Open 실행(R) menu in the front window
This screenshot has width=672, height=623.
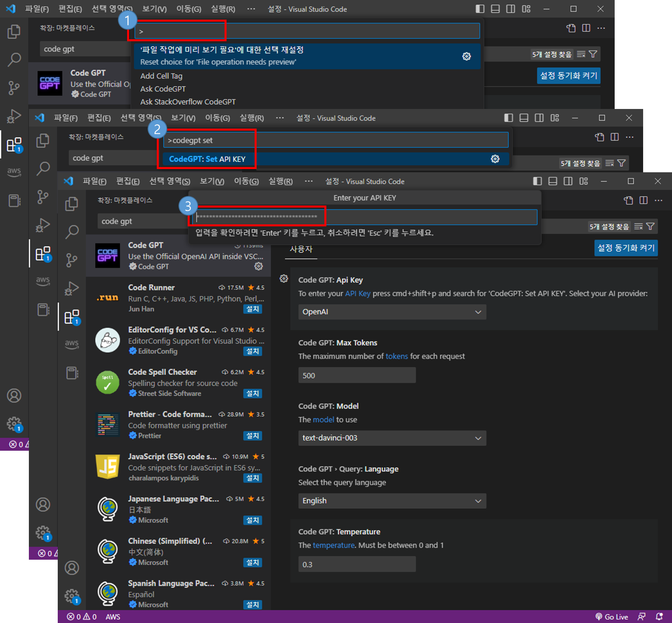[x=280, y=181]
